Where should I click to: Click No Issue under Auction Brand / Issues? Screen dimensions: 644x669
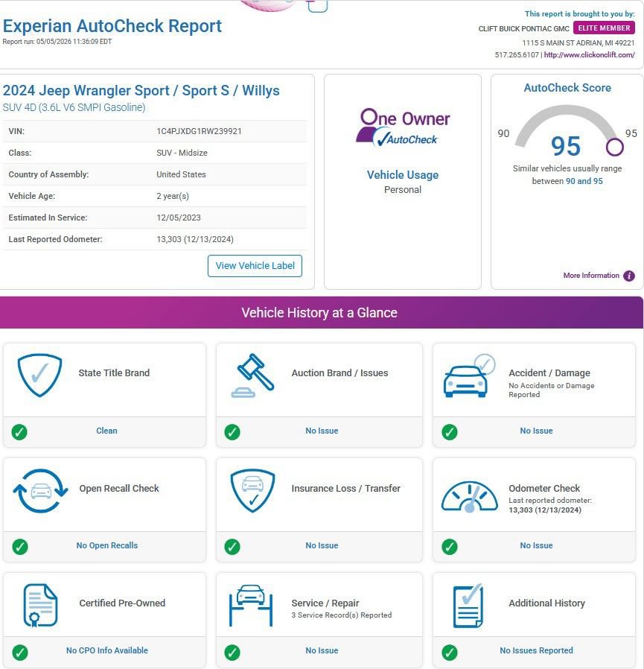(x=322, y=431)
